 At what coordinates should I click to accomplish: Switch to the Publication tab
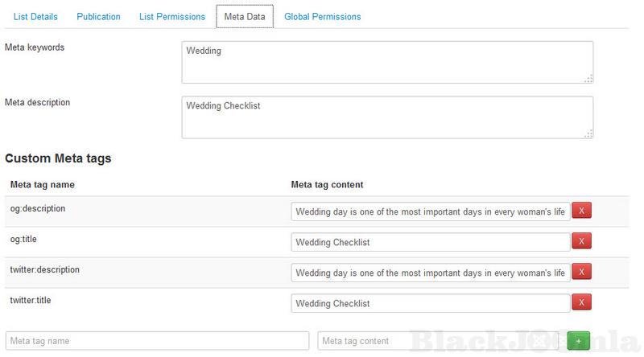(x=98, y=16)
